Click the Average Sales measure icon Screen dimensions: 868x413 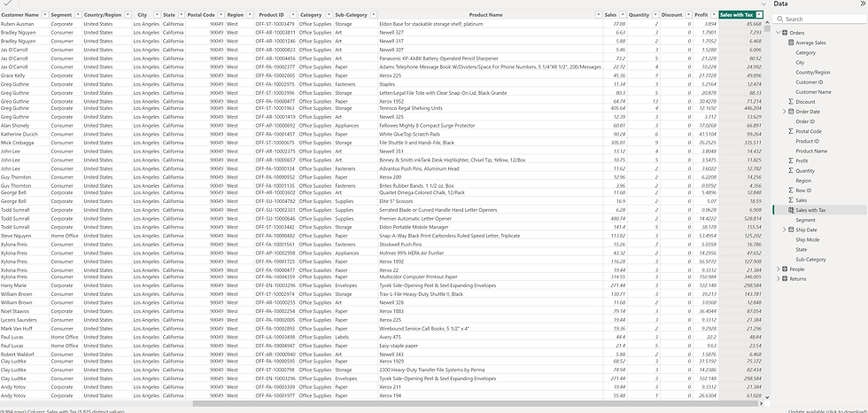(791, 43)
